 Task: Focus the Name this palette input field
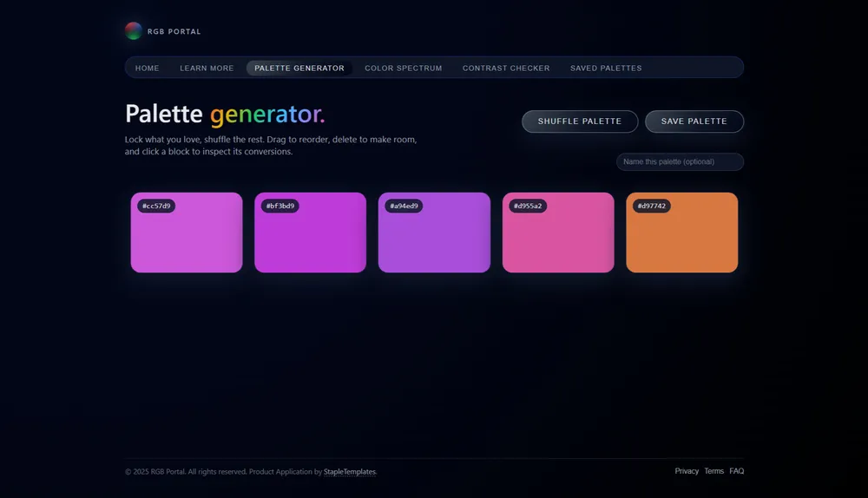pyautogui.click(x=680, y=161)
